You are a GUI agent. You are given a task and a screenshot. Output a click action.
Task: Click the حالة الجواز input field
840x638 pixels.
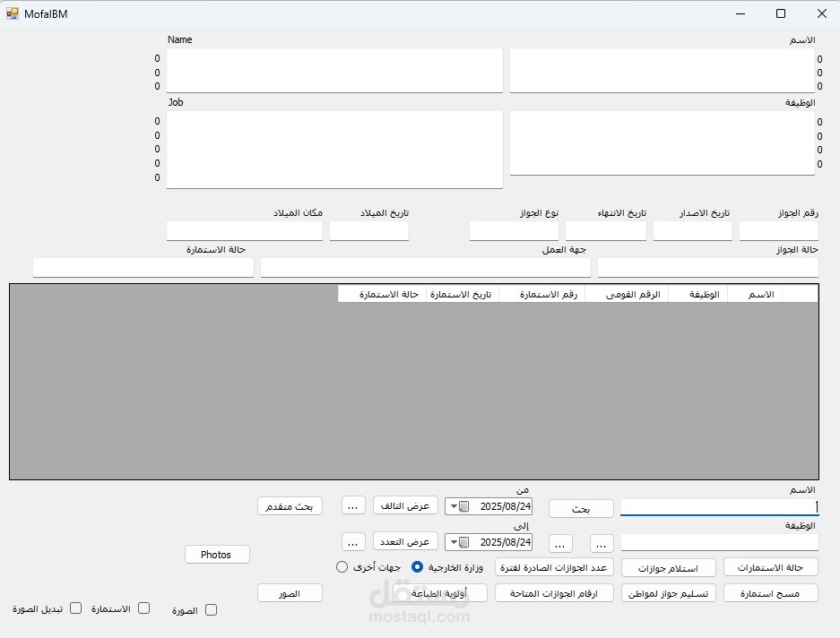[708, 267]
